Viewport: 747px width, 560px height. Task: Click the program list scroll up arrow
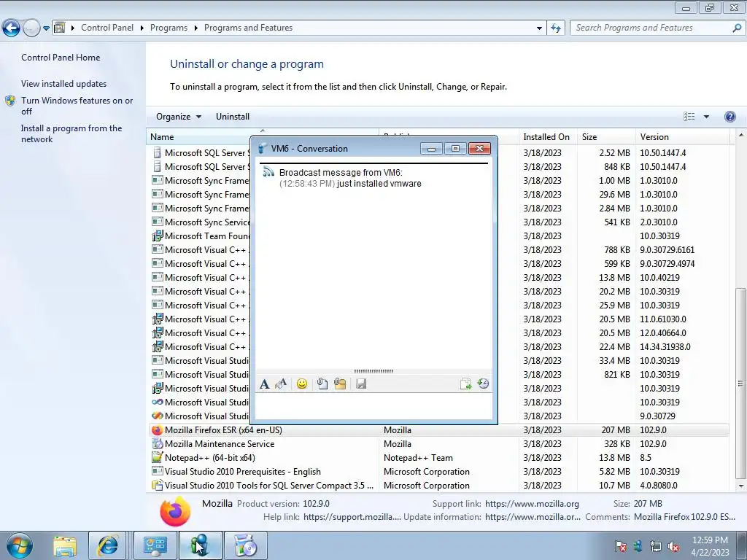pos(740,136)
